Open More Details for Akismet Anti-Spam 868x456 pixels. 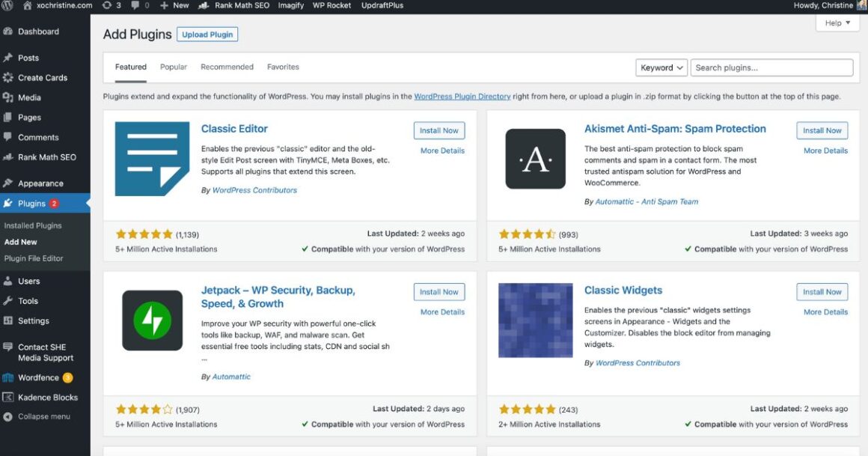pyautogui.click(x=825, y=151)
